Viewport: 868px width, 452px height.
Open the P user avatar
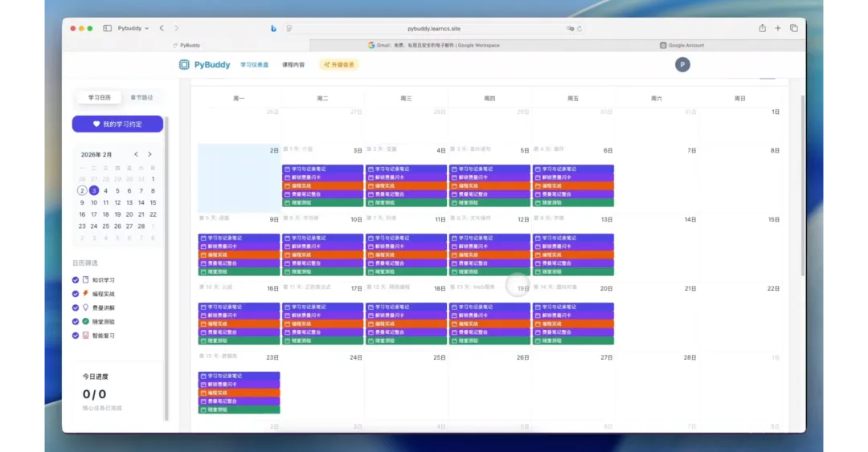coord(682,65)
